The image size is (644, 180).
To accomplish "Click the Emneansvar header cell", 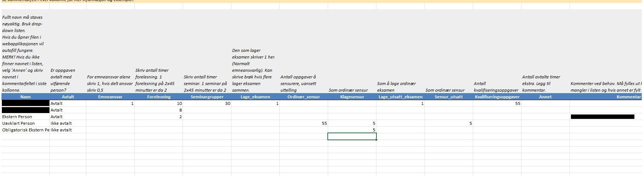I will tap(110, 97).
